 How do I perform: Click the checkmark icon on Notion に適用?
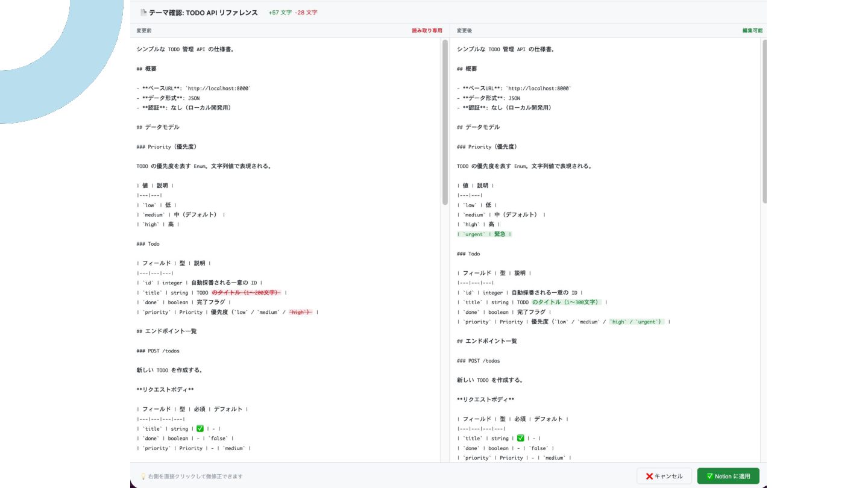[709, 476]
